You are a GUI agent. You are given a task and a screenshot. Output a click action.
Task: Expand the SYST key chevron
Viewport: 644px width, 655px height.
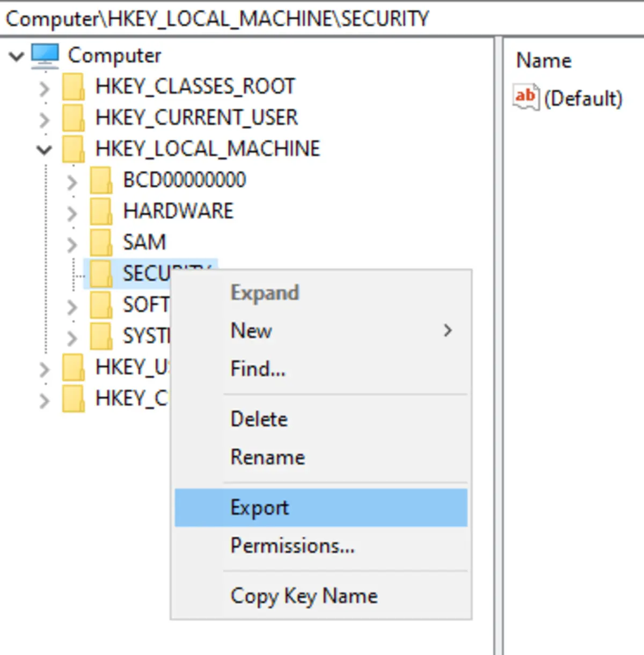point(72,338)
